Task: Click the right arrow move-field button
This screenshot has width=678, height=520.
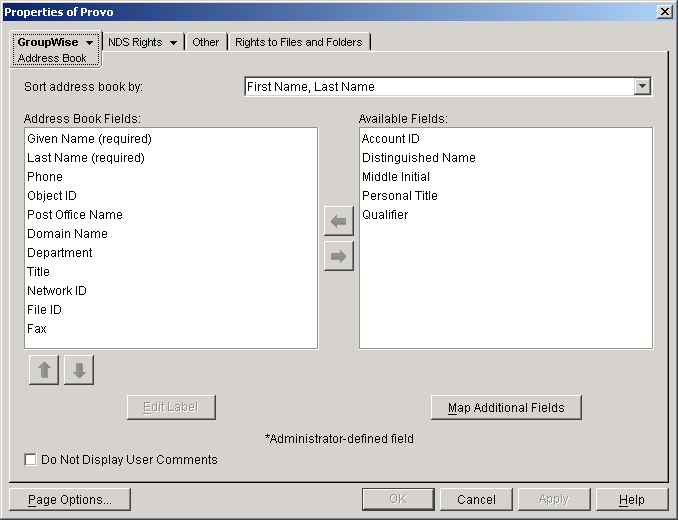Action: point(339,256)
